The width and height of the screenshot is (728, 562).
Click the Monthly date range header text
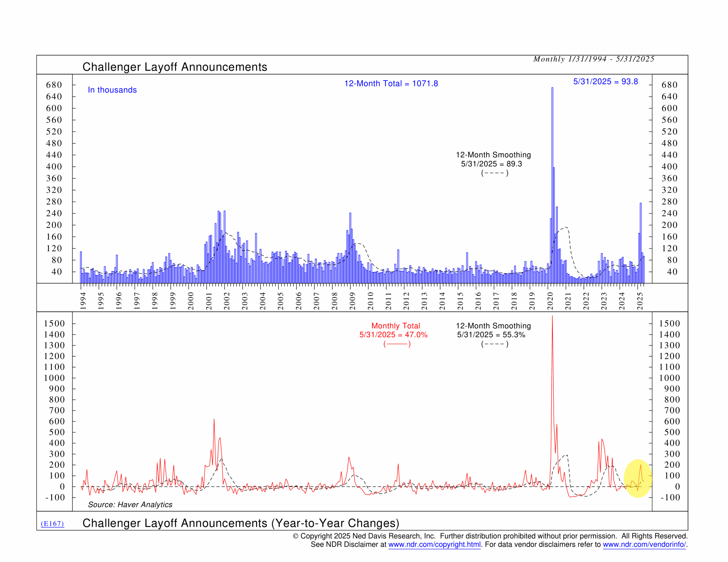(x=594, y=59)
